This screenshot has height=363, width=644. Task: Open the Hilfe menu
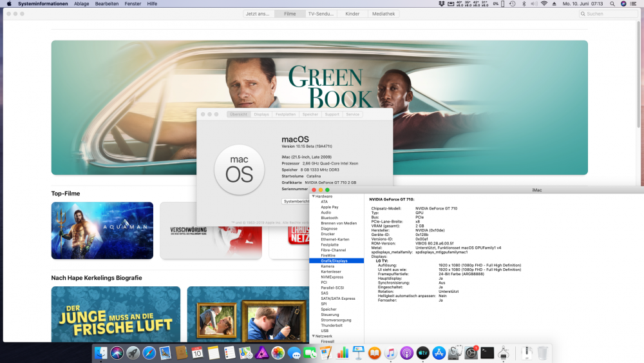pyautogui.click(x=152, y=4)
